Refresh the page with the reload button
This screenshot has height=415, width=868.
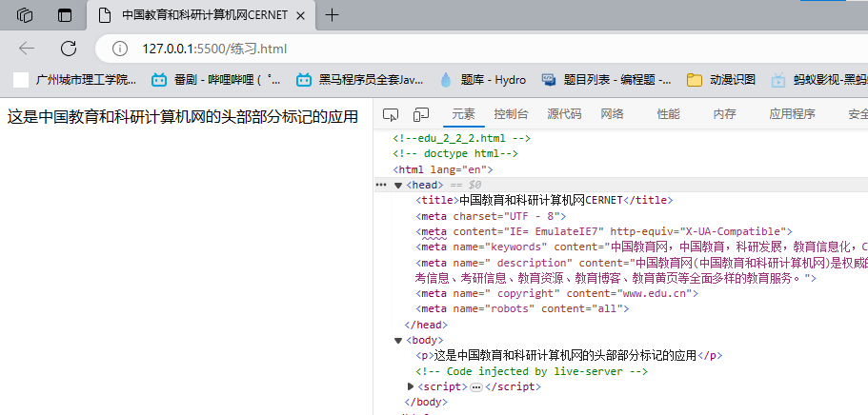click(68, 49)
